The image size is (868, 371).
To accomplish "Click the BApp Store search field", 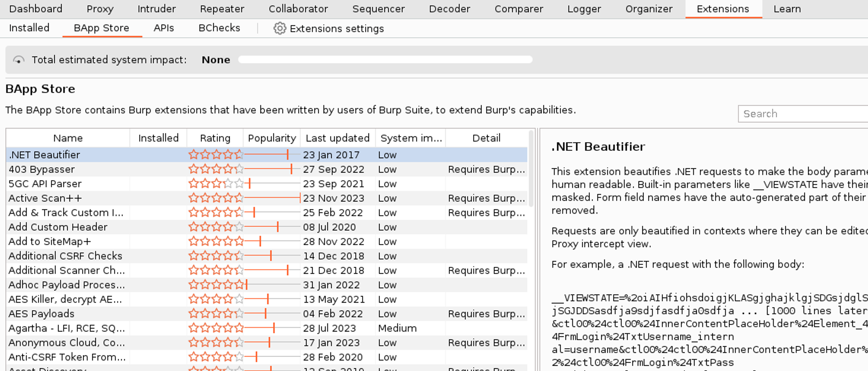I will [x=802, y=114].
